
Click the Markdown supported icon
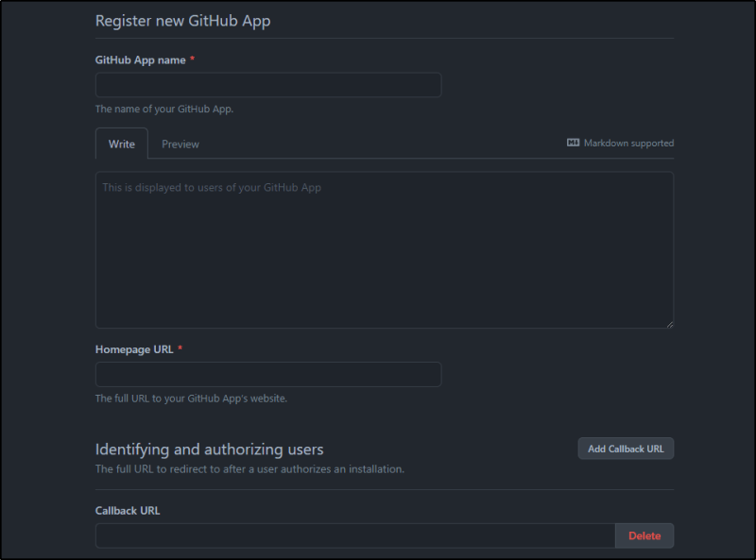pyautogui.click(x=573, y=143)
